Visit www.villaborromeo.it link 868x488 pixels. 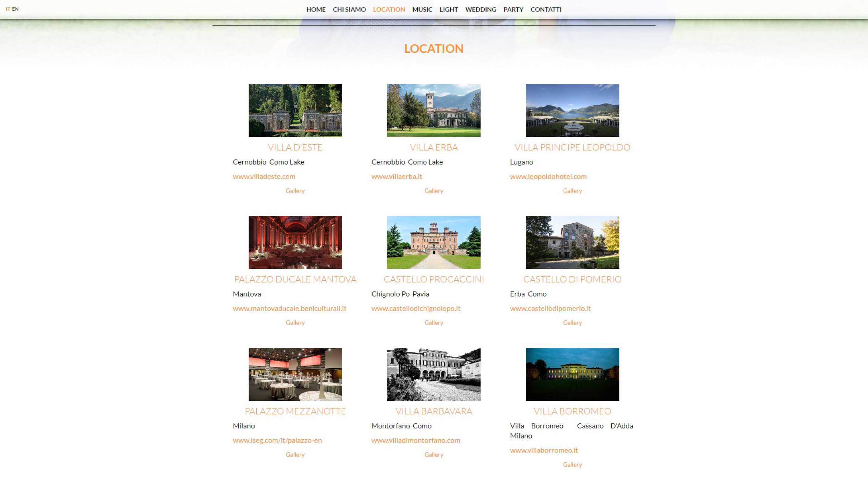[x=544, y=450]
